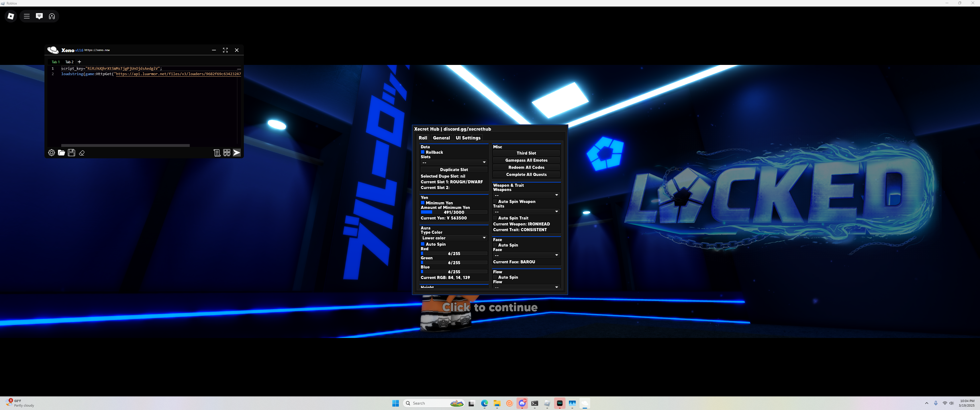Open the script list scroll icon
Screen dimensions: 980x410
point(217,153)
